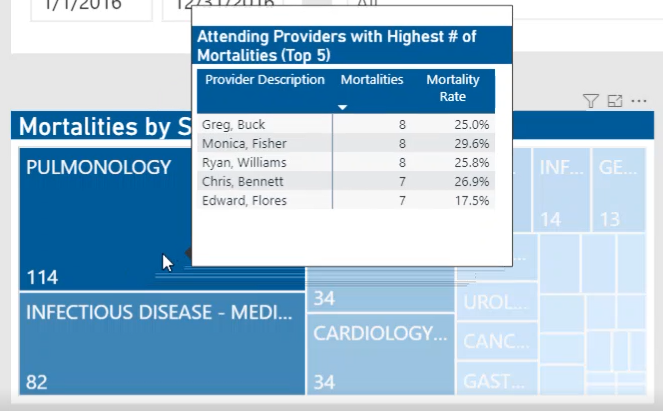Open more options ellipsis on treemap
This screenshot has height=411, width=663.
pyautogui.click(x=638, y=101)
